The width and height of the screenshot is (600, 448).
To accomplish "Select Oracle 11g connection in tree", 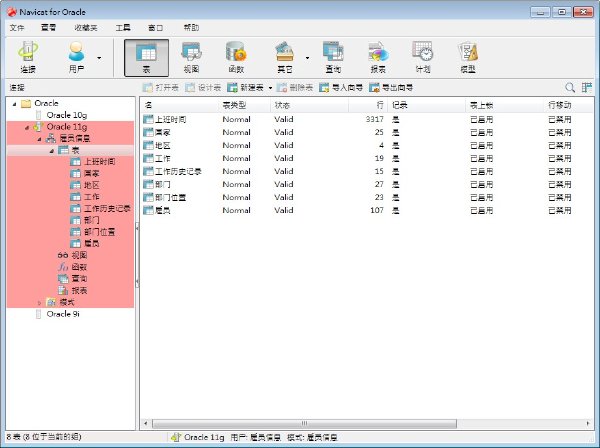I will [x=67, y=127].
